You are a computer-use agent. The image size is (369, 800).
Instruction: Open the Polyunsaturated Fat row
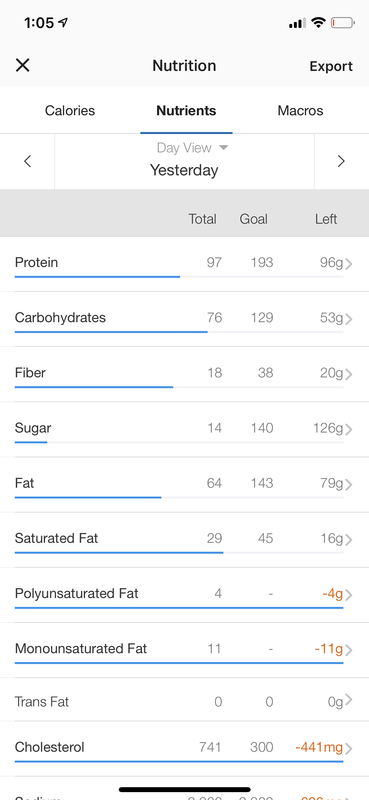(184, 595)
